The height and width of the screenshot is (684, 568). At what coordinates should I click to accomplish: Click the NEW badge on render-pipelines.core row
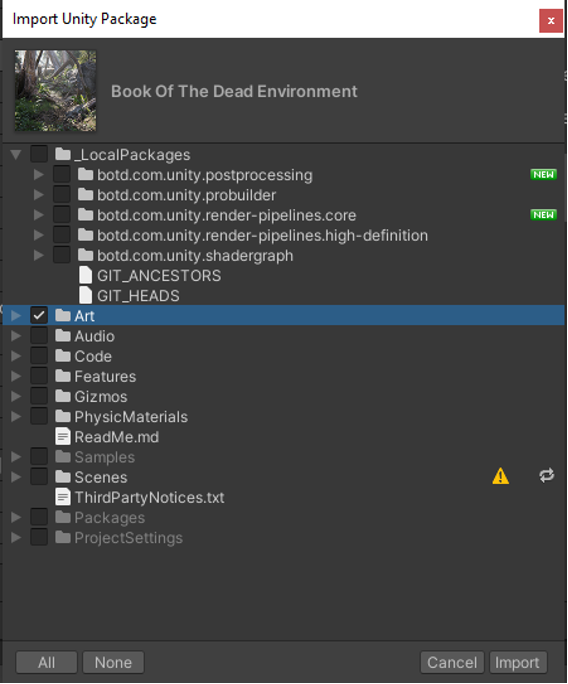[x=544, y=215]
